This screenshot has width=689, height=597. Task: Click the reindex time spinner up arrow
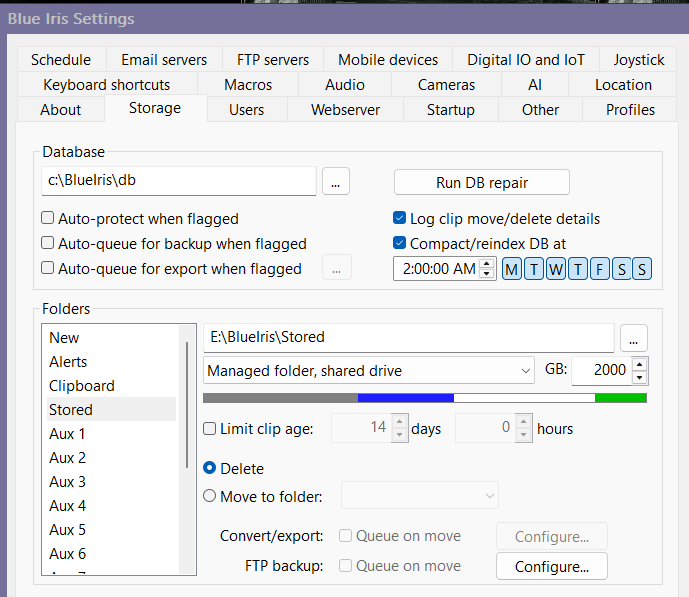(x=487, y=263)
